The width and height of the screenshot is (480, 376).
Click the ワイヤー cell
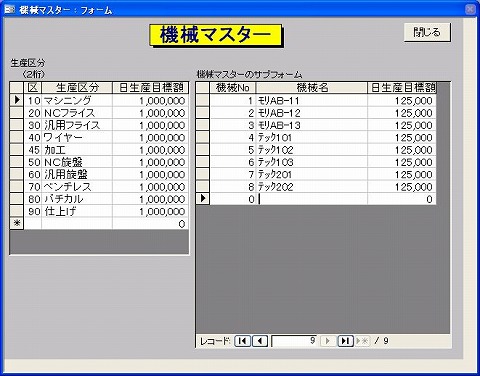coord(77,137)
